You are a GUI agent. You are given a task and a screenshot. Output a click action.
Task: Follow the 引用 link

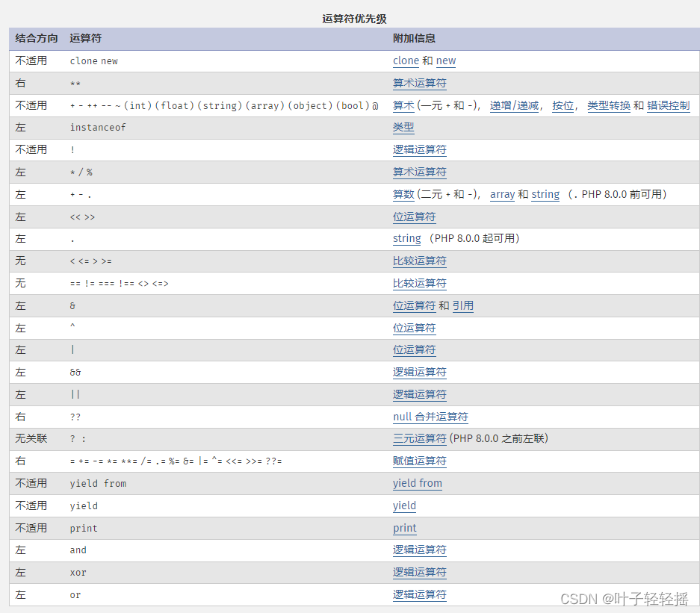point(463,305)
